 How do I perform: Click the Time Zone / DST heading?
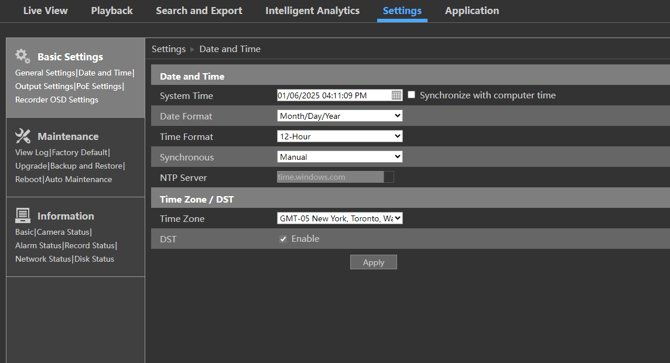[x=197, y=199]
